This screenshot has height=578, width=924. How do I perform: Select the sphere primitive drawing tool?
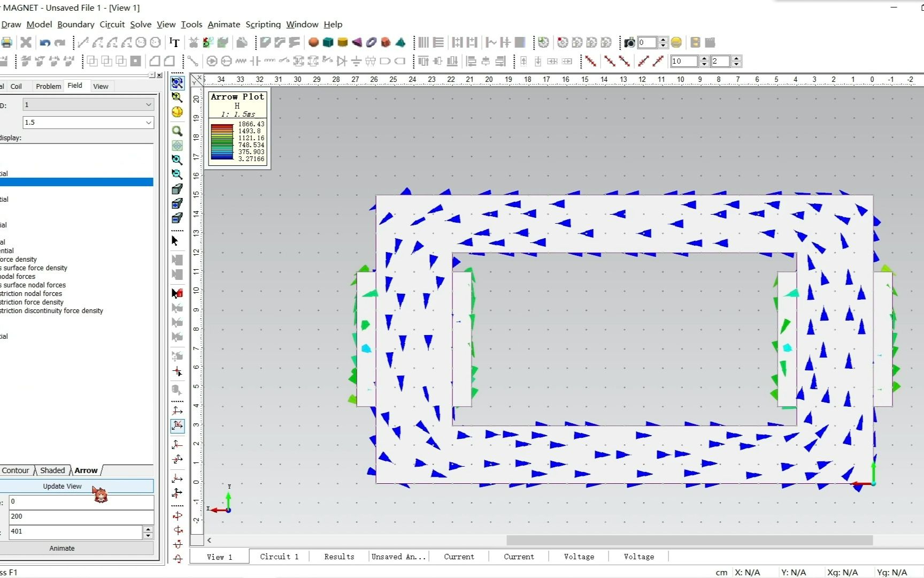tap(313, 42)
